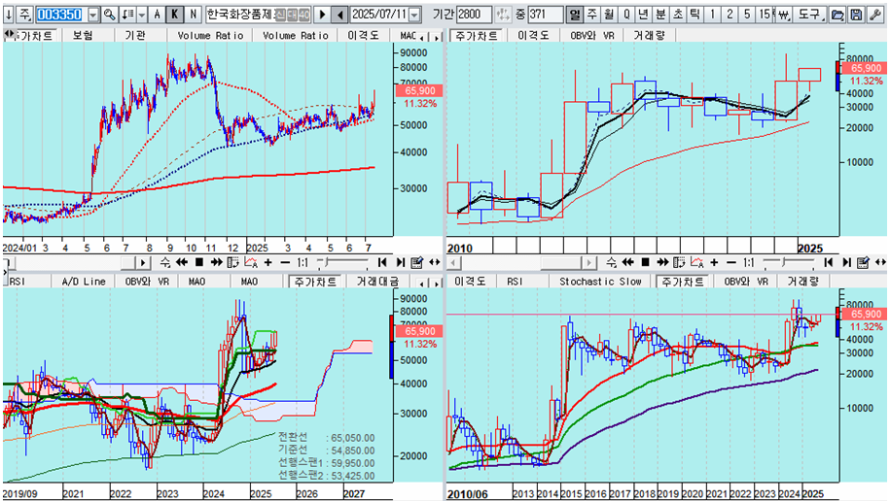
Task: Jump to last bar in right chart
Action: coord(846,262)
